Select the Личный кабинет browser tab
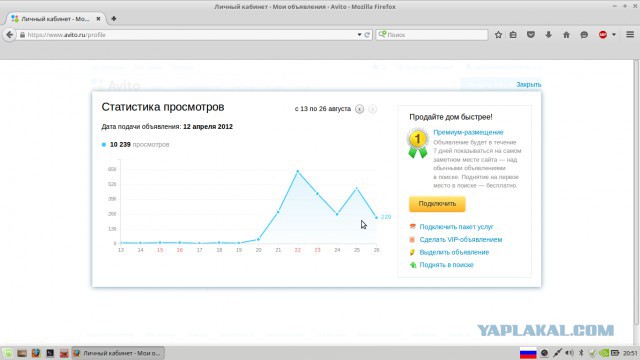This screenshot has height=360, width=640. [x=56, y=19]
